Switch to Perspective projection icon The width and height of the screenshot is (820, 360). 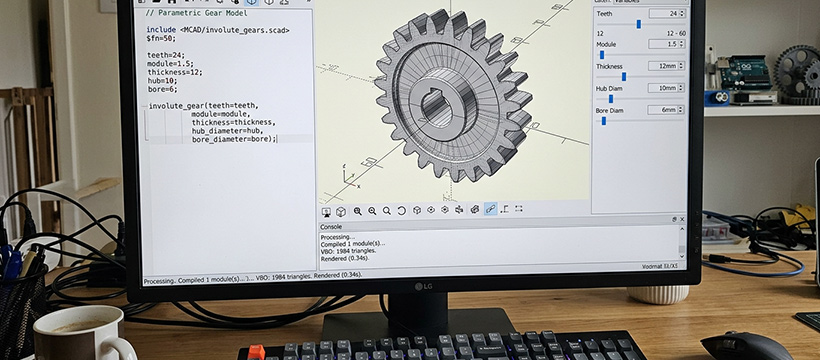click(475, 209)
